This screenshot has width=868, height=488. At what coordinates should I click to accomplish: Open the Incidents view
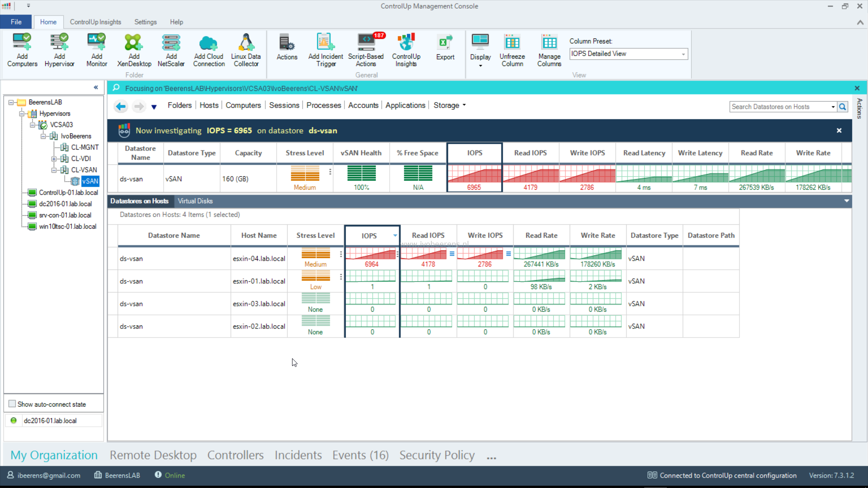298,455
